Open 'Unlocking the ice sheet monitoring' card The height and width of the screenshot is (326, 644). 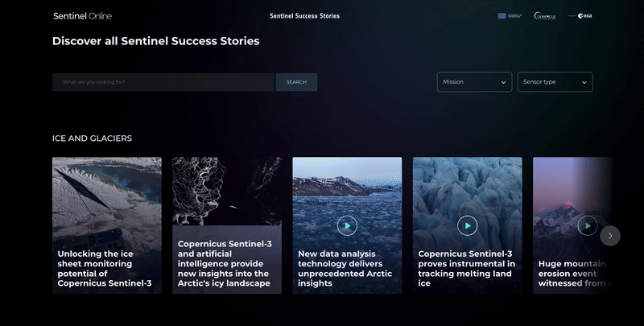click(107, 225)
